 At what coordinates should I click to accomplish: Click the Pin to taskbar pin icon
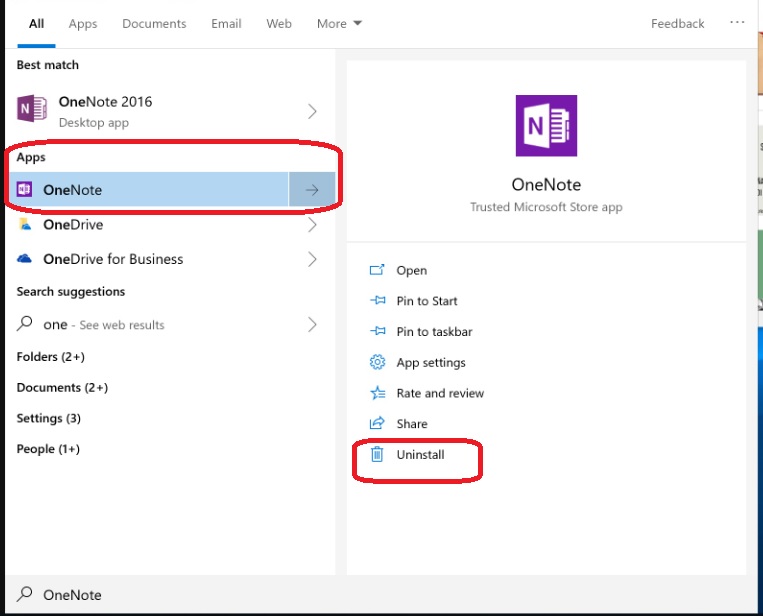[377, 331]
